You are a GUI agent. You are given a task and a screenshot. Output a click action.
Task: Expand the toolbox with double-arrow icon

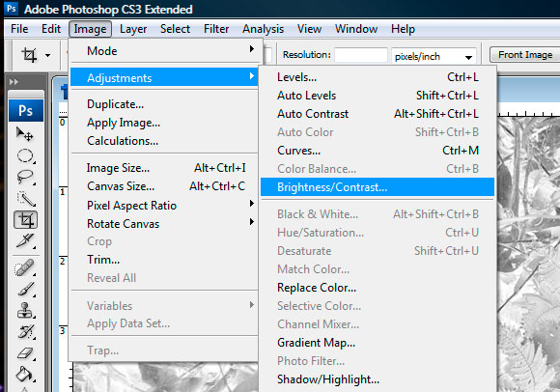pyautogui.click(x=14, y=82)
